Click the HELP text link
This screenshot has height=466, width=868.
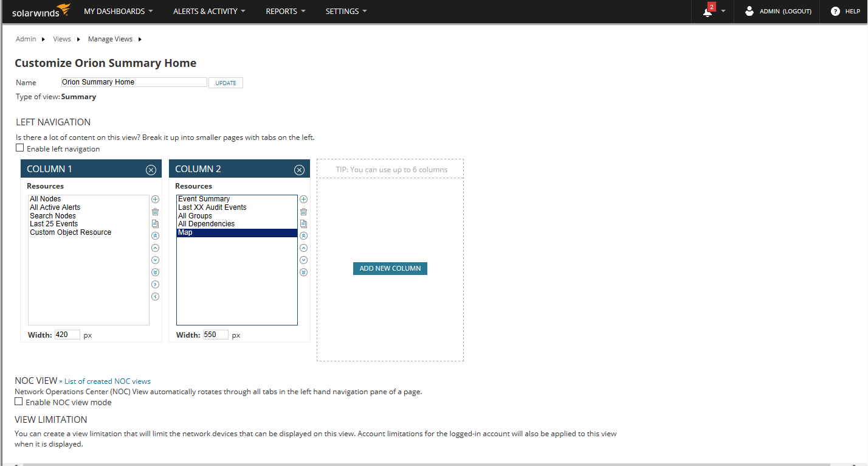(852, 11)
